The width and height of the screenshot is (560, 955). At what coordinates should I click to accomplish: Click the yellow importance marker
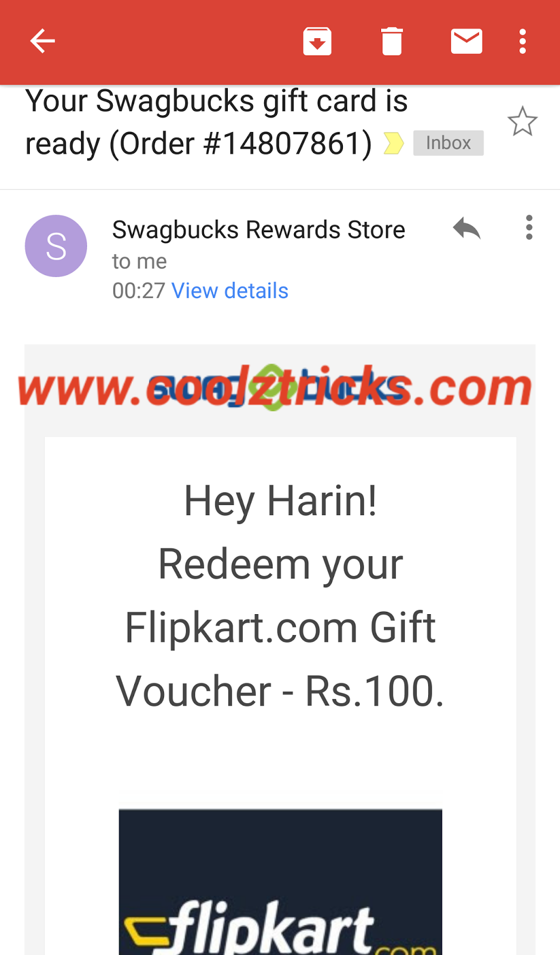pyautogui.click(x=393, y=143)
